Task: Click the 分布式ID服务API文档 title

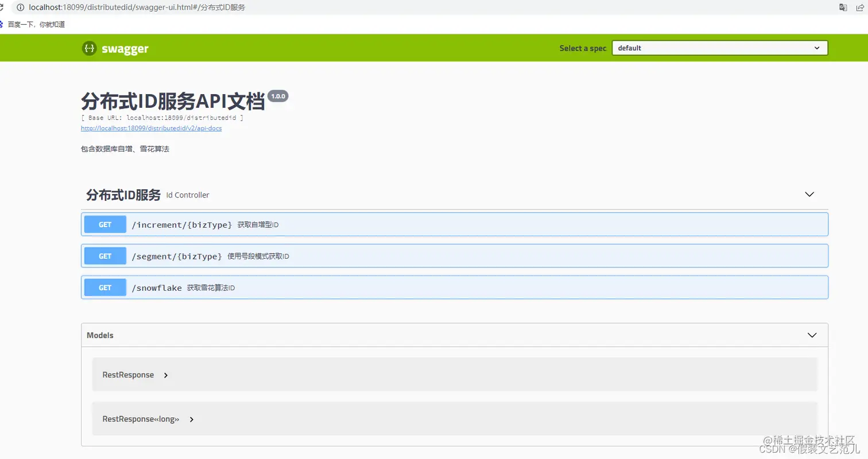Action: click(173, 102)
